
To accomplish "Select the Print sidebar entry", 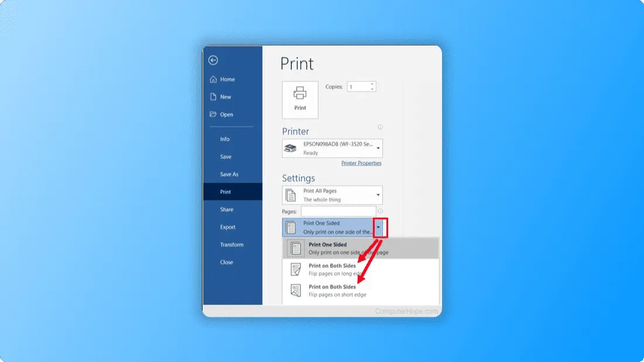I will (232, 192).
